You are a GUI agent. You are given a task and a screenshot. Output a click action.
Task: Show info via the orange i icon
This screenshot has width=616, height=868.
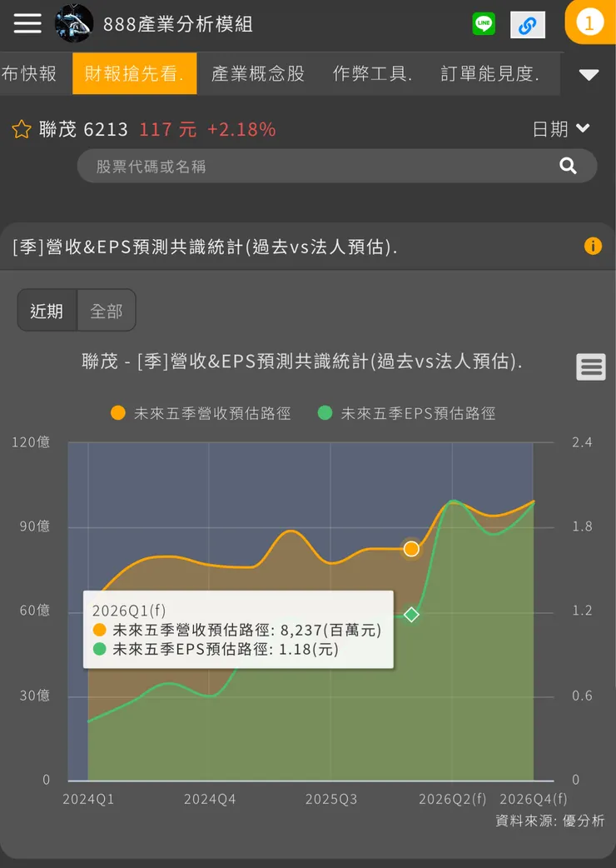[x=593, y=246]
